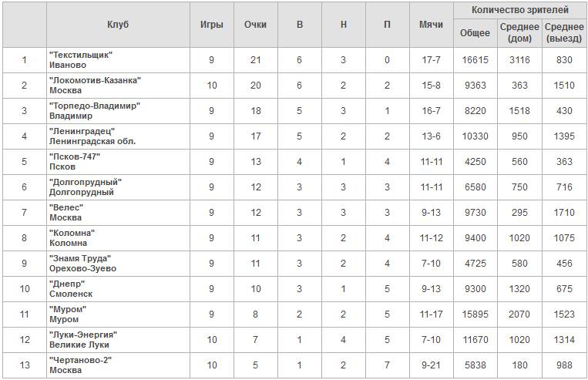
Task: Click the "Среднее (дом)" subheader
Action: coord(519,33)
